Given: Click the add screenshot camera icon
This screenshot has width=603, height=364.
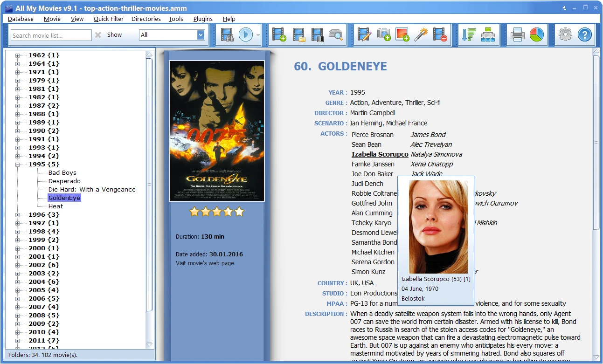Looking at the screenshot, I should [x=383, y=35].
